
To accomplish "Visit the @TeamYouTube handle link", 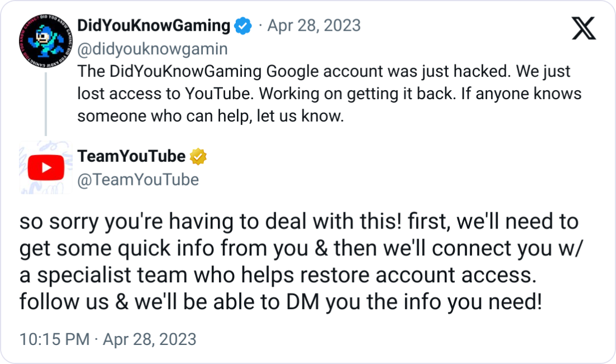I will (138, 180).
